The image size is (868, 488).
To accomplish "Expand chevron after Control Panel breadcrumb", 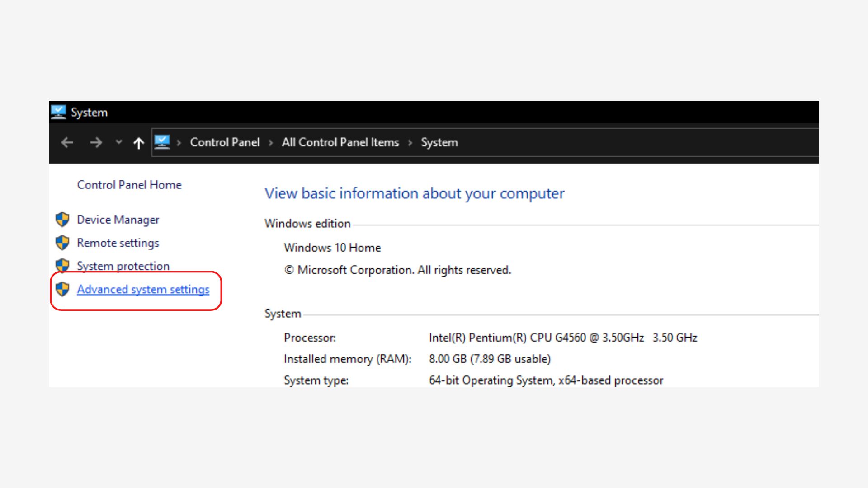I will 271,143.
